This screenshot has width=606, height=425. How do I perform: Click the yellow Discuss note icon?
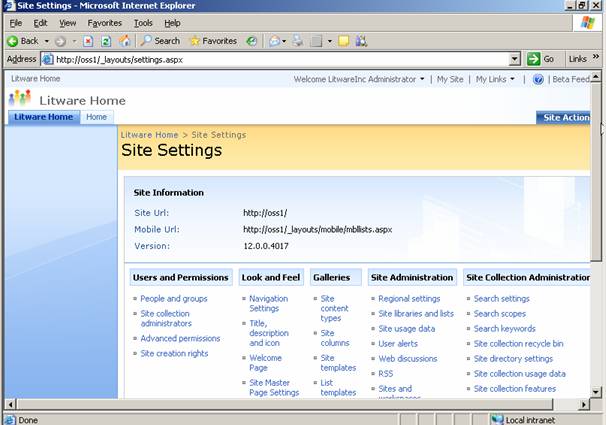(344, 41)
